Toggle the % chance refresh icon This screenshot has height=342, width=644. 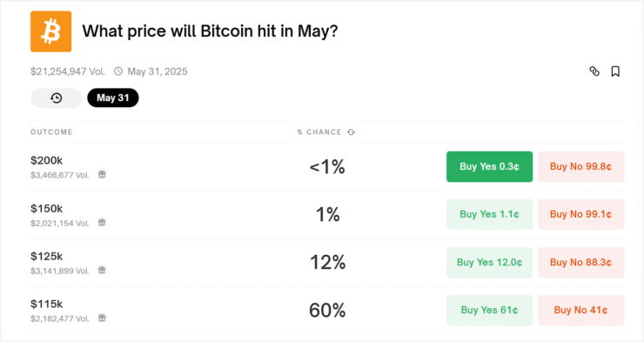tap(351, 132)
